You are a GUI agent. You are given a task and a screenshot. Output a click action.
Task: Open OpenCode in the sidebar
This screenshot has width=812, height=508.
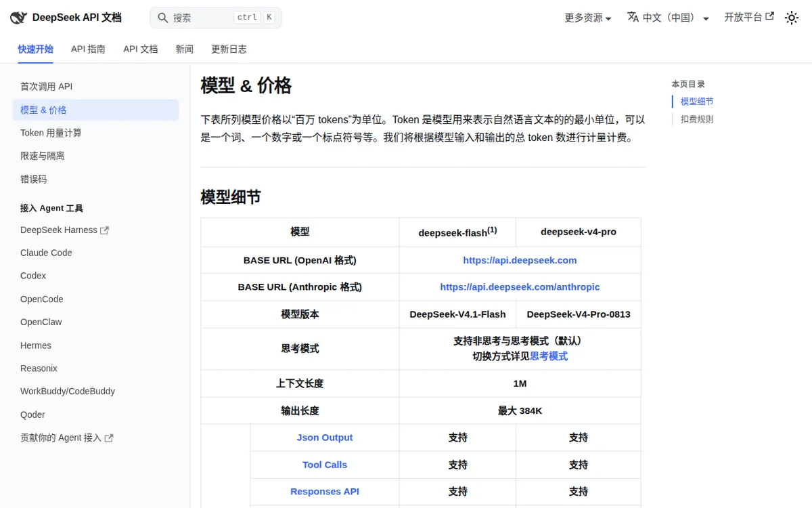point(95,299)
